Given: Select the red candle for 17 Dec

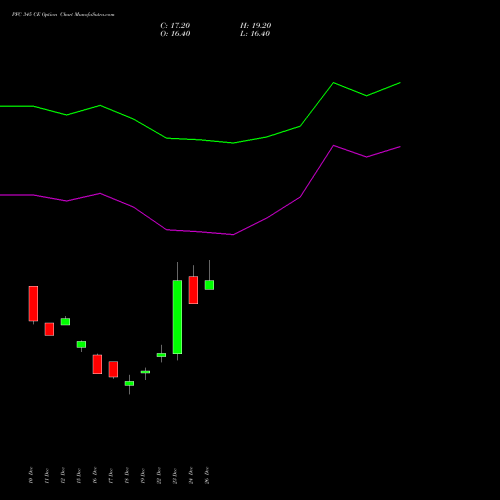Looking at the screenshot, I should pyautogui.click(x=113, y=369).
